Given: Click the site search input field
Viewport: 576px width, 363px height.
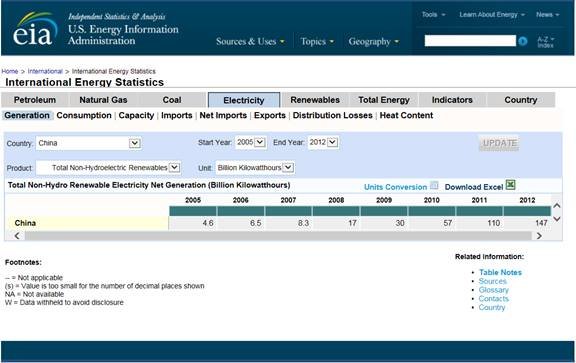Looking at the screenshot, I should click(470, 41).
